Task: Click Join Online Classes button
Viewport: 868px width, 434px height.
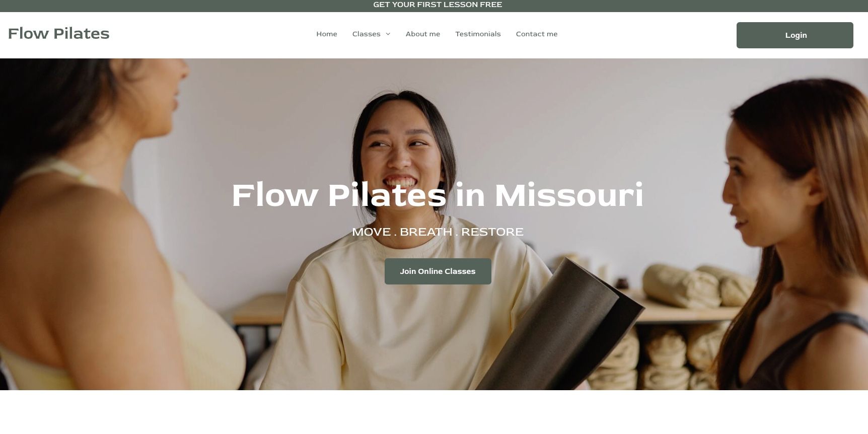Action: tap(438, 271)
